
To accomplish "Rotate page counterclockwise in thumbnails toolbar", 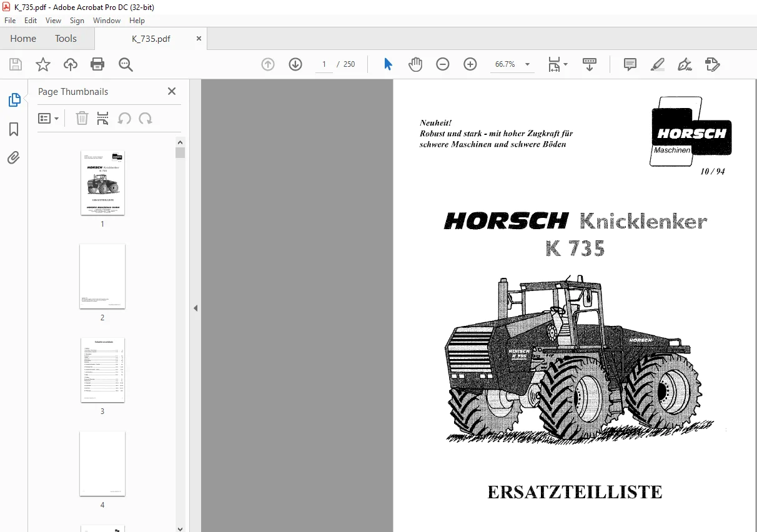I will coord(124,118).
